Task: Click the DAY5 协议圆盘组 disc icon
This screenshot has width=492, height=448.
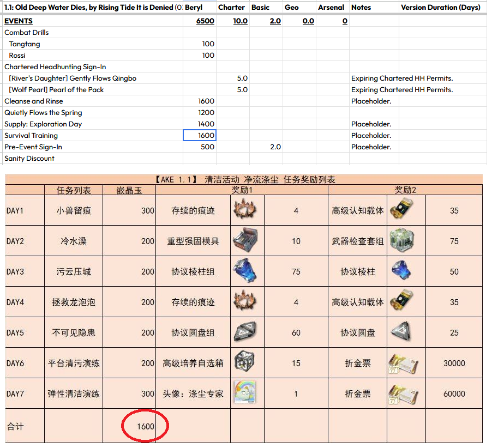Action: [245, 332]
